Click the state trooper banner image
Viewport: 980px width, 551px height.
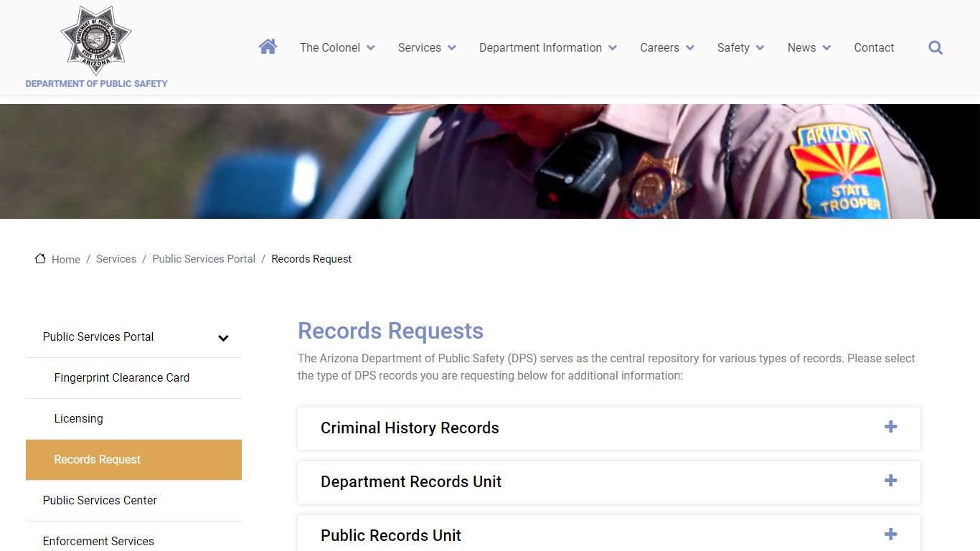tap(490, 161)
